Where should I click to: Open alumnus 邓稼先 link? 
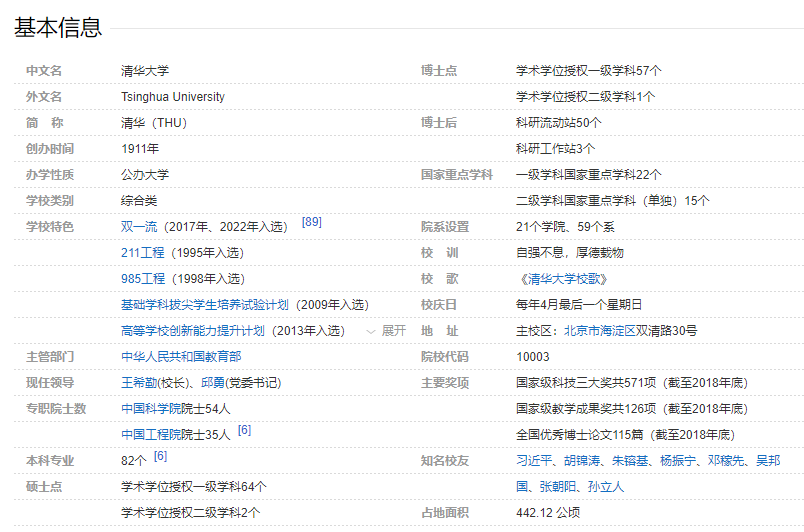(726, 461)
